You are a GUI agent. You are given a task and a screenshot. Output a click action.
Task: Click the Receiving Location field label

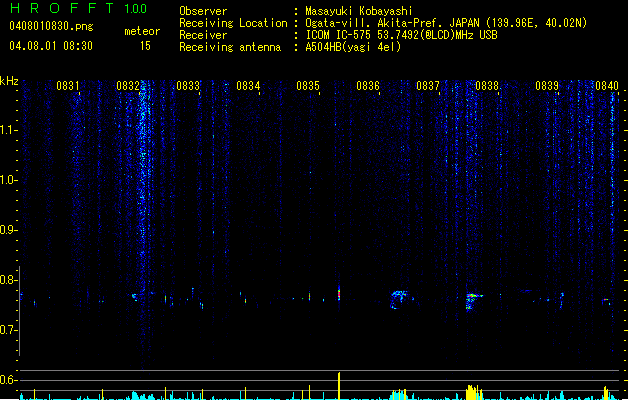pos(233,23)
